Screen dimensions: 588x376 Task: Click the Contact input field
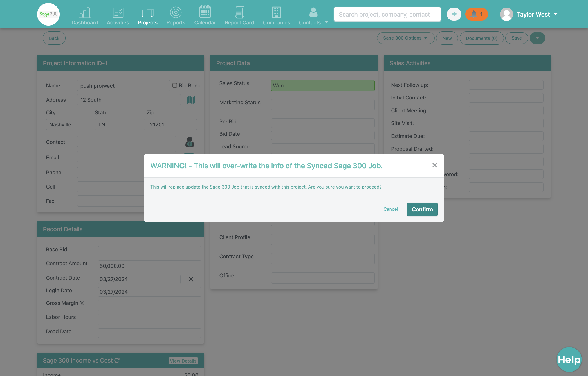tap(127, 142)
